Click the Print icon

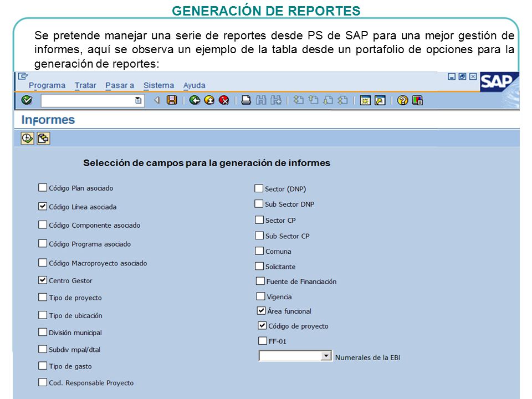coord(246,100)
